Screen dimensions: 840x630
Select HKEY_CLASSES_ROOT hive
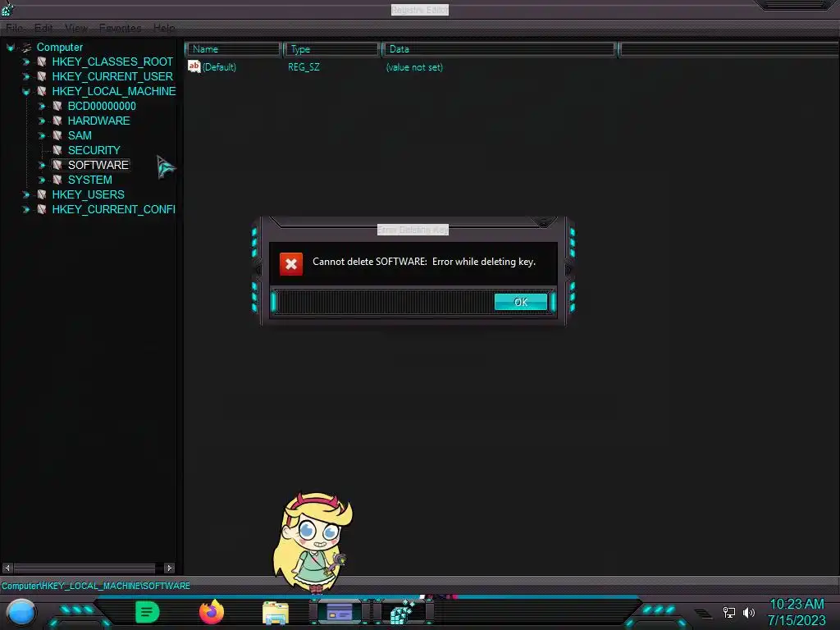pyautogui.click(x=112, y=62)
